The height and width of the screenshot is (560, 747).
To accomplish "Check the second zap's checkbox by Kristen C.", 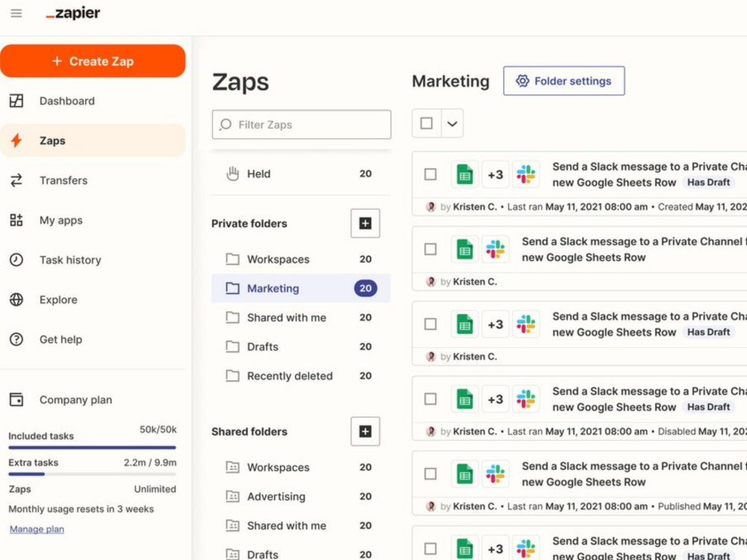I will pyautogui.click(x=430, y=249).
